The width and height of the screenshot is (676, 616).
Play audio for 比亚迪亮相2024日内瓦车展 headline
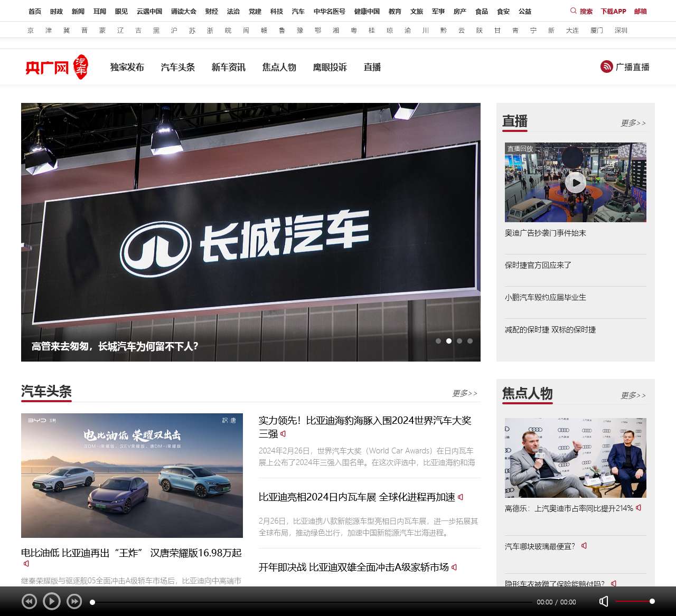click(461, 497)
